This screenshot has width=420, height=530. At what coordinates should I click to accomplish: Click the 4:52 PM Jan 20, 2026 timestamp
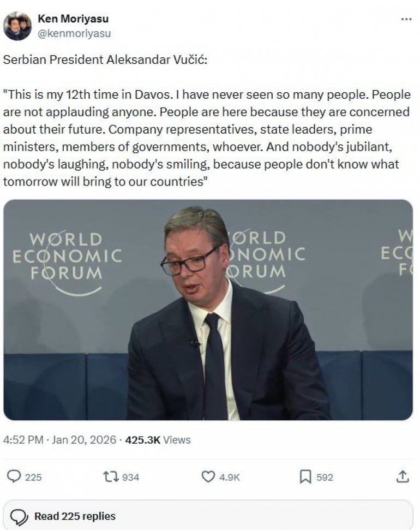[x=59, y=439]
